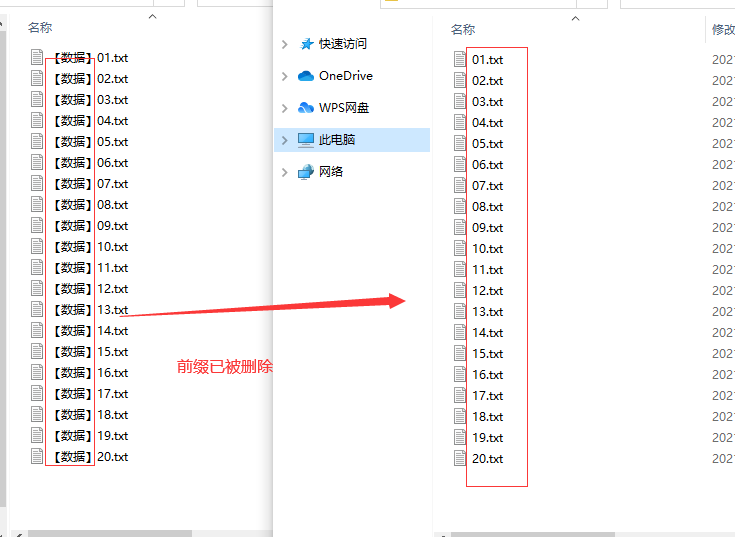Expand the WPS网盘 tree chevron
735x537 pixels.
coord(285,108)
